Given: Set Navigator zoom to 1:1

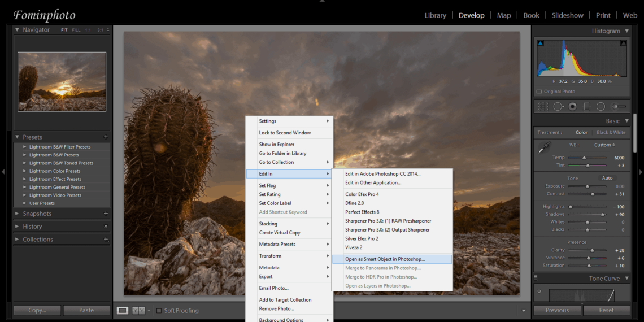Looking at the screenshot, I should coord(88,30).
